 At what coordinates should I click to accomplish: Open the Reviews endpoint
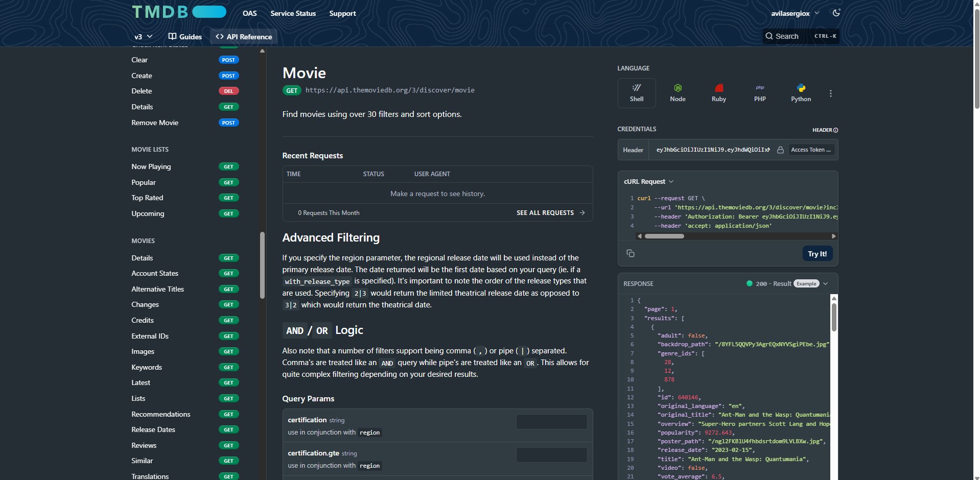click(185, 445)
